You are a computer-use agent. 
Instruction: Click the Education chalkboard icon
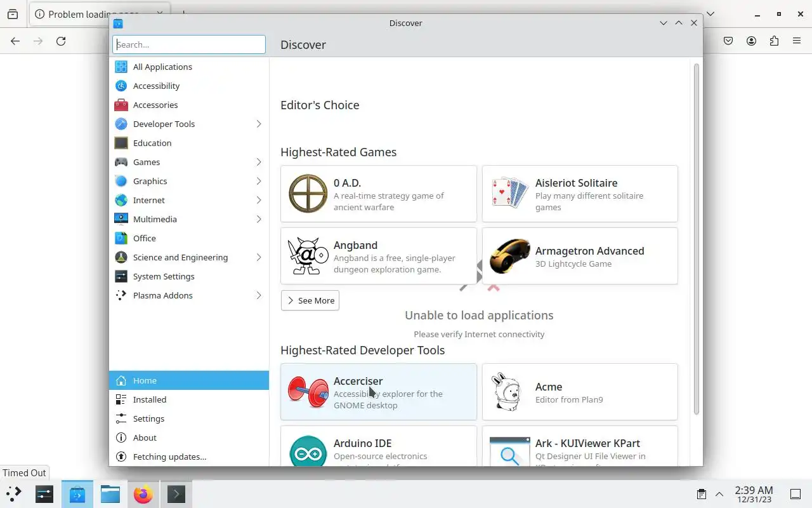point(121,143)
